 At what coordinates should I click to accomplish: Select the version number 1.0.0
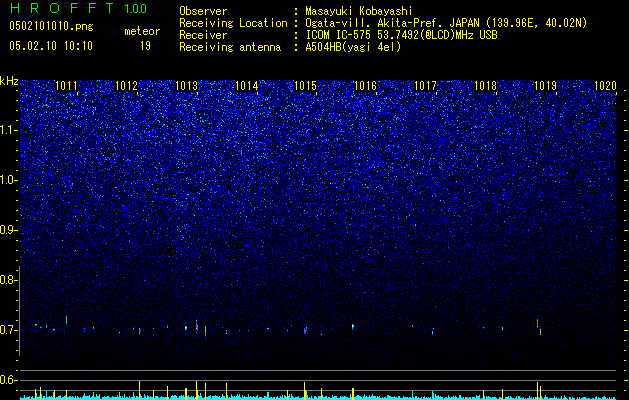pos(136,9)
